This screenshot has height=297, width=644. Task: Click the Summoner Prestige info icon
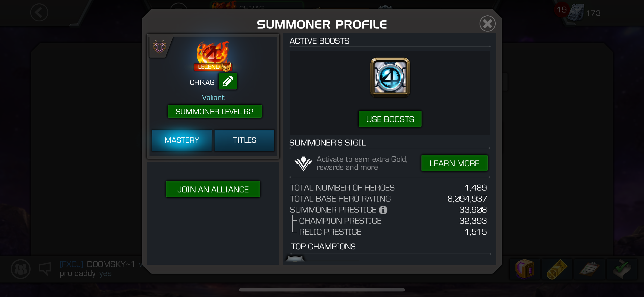tap(383, 210)
